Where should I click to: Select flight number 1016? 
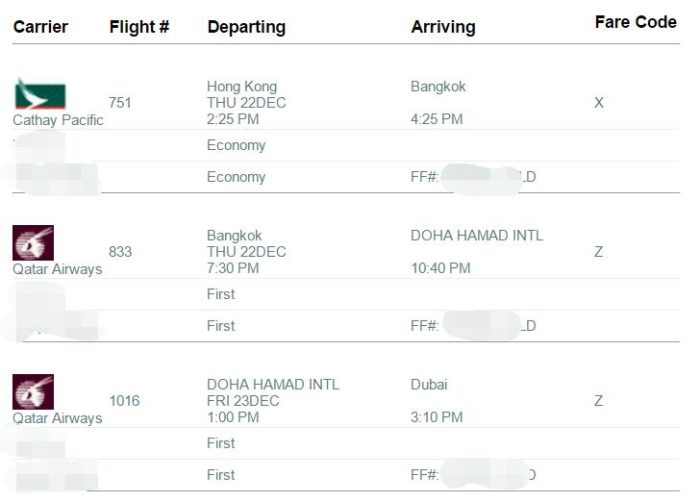tap(125, 401)
